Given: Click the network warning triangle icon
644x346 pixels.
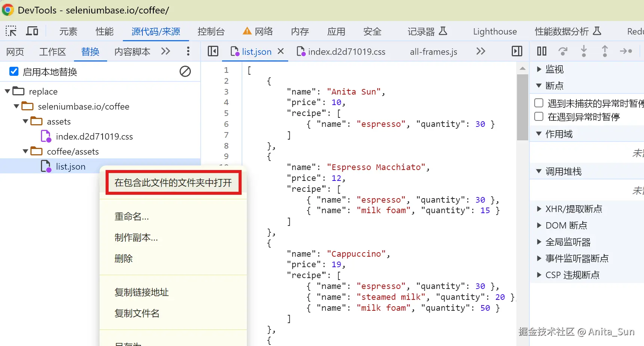Looking at the screenshot, I should click(247, 31).
